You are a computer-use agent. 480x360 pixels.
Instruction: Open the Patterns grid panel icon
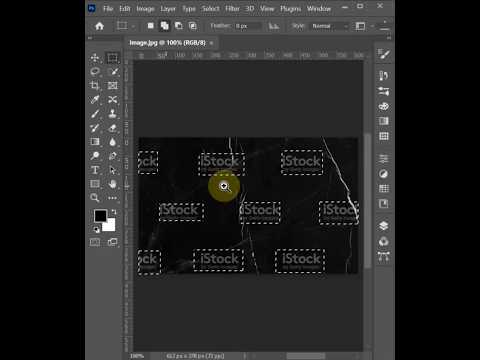[x=384, y=136]
